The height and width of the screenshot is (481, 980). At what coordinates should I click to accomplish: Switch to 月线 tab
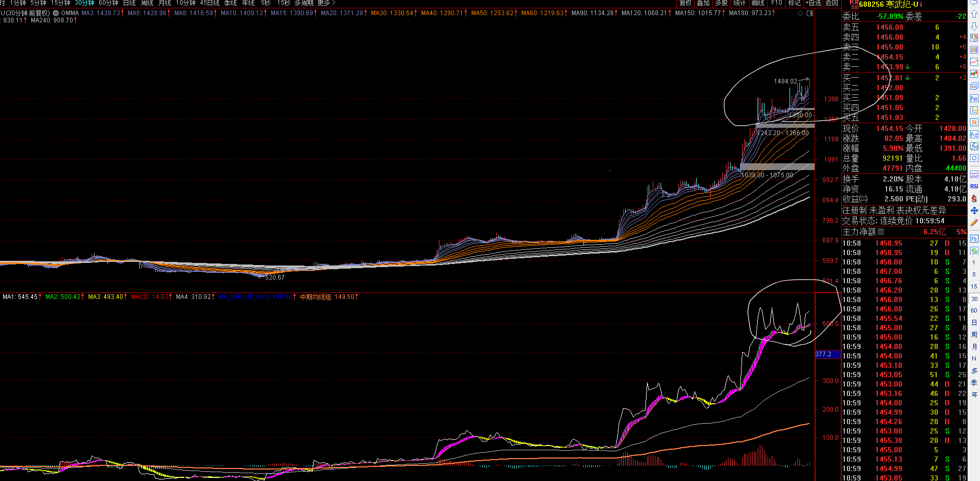click(165, 3)
